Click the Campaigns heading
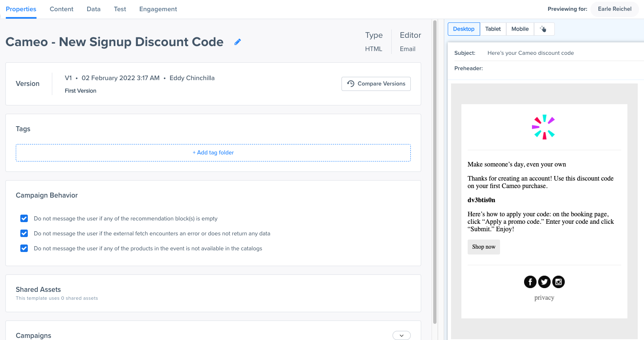Screen dimensions: 644x340 pyautogui.click(x=34, y=335)
